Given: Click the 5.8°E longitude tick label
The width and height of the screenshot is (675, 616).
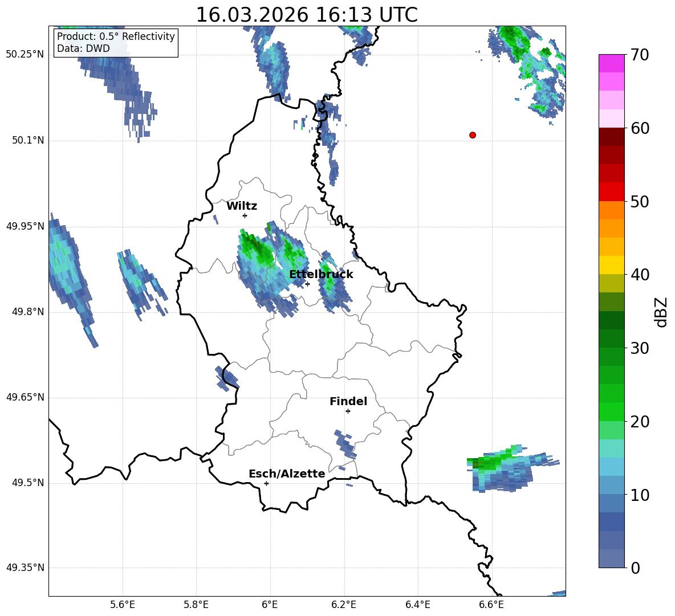Looking at the screenshot, I should 196,605.
